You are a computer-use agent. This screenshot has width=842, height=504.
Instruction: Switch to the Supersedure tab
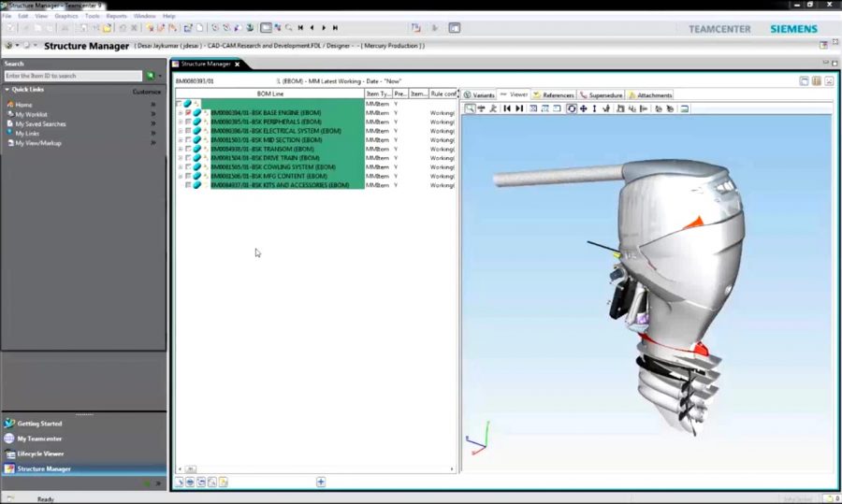coord(601,95)
